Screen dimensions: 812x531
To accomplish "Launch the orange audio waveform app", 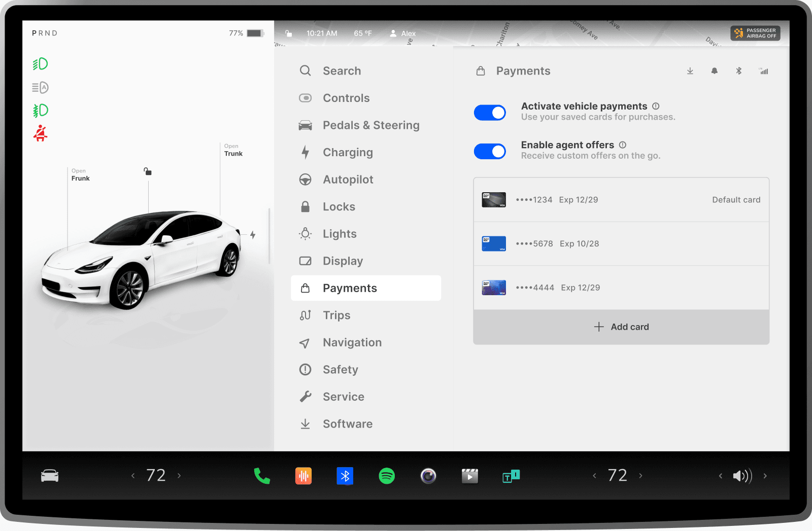I will click(303, 476).
